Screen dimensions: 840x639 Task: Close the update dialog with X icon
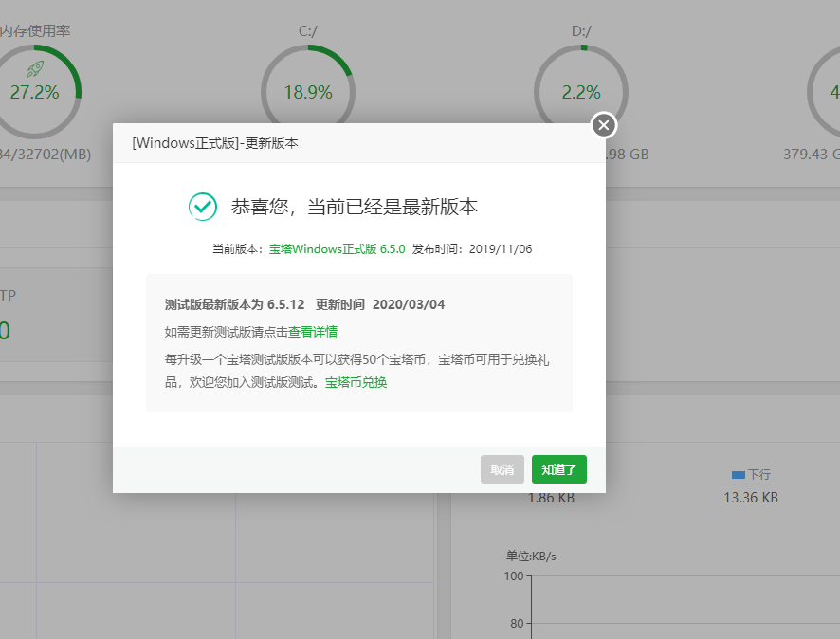(604, 125)
